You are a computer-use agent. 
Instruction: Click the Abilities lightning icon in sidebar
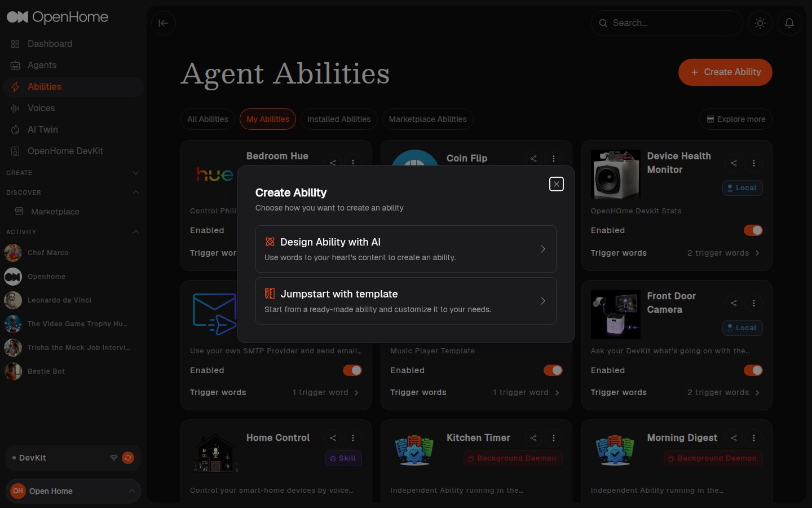tap(15, 87)
